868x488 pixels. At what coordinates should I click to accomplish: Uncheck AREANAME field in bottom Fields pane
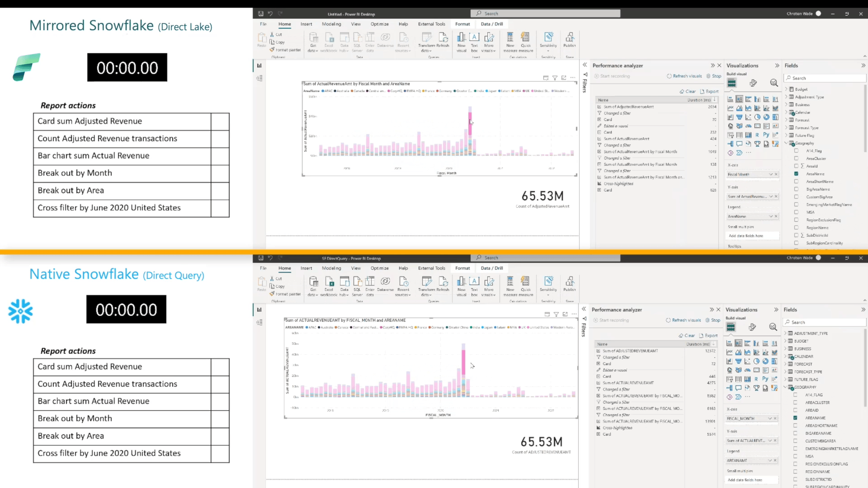795,418
